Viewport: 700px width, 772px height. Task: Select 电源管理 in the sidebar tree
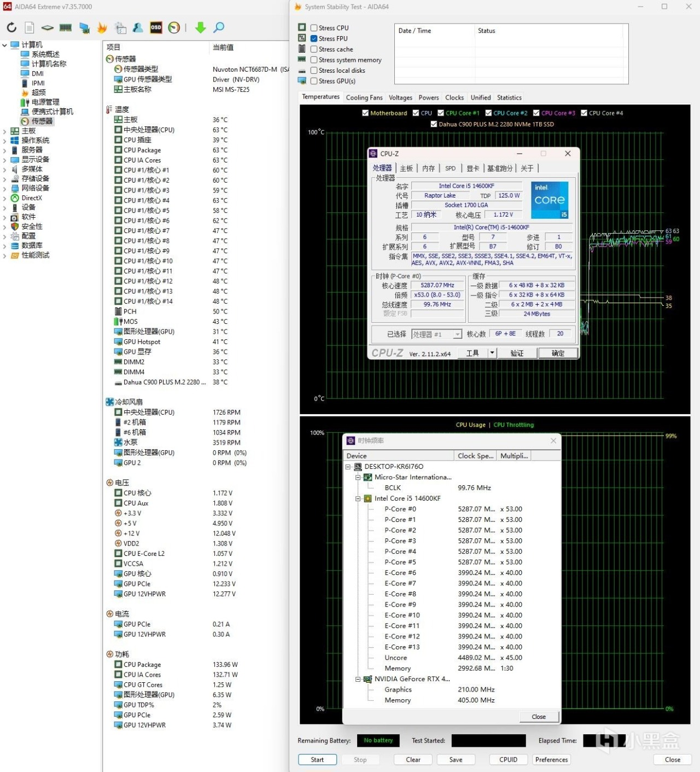pyautogui.click(x=45, y=102)
